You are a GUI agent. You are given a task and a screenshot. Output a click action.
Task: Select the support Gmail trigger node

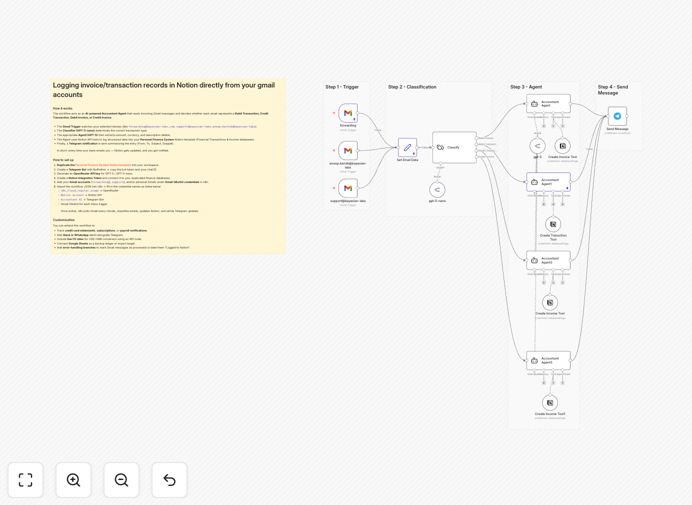pyautogui.click(x=348, y=188)
